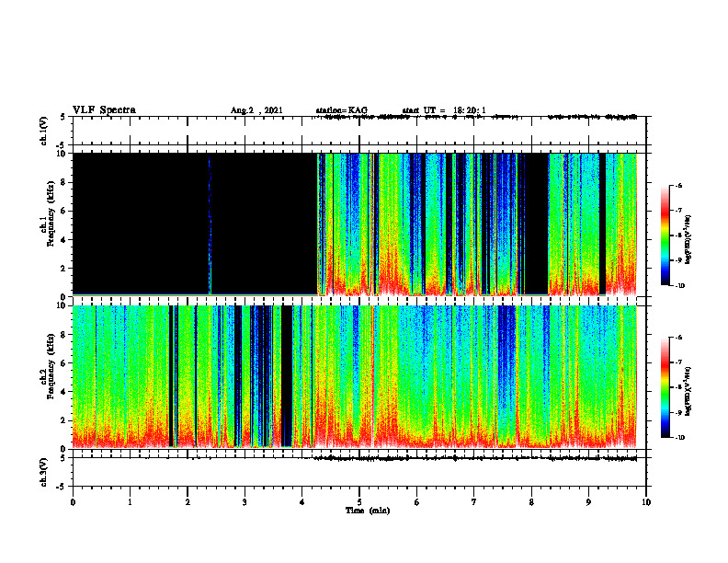Click time axis tick "0"
The width and height of the screenshot is (728, 563).
(x=73, y=502)
